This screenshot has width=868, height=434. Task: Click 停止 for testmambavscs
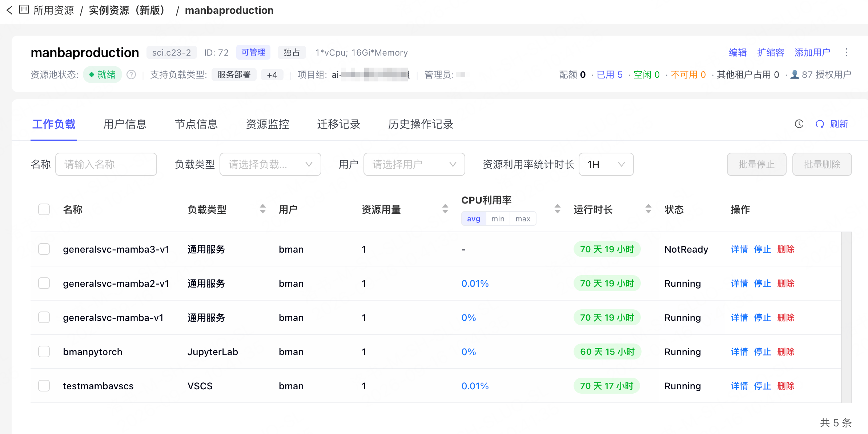(763, 386)
